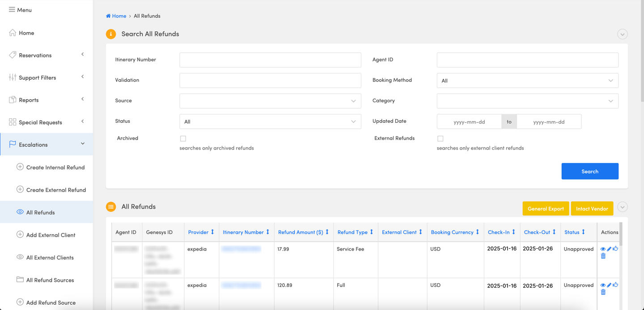Click the Home breadcrumb link
Viewport: 644px width, 310px height.
point(119,16)
